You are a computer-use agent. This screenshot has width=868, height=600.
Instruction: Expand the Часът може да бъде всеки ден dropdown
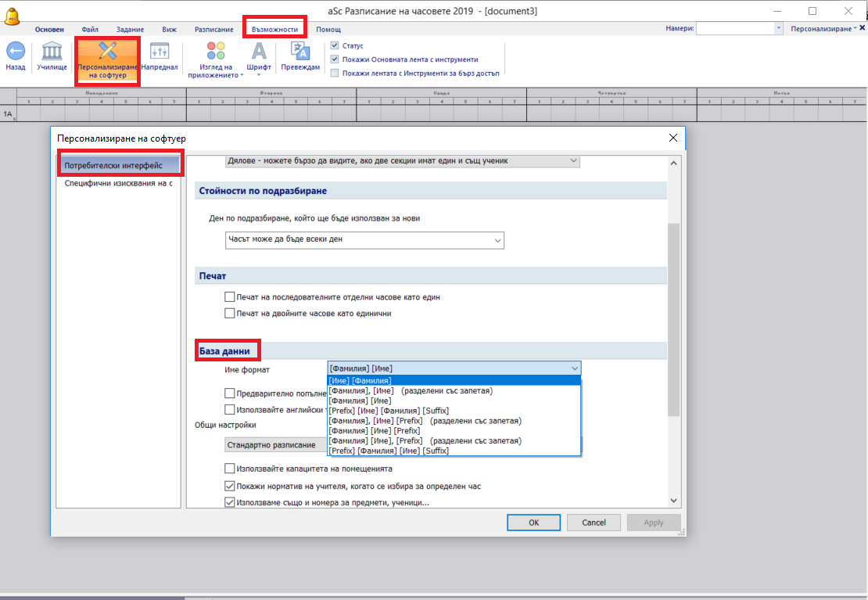coord(497,241)
